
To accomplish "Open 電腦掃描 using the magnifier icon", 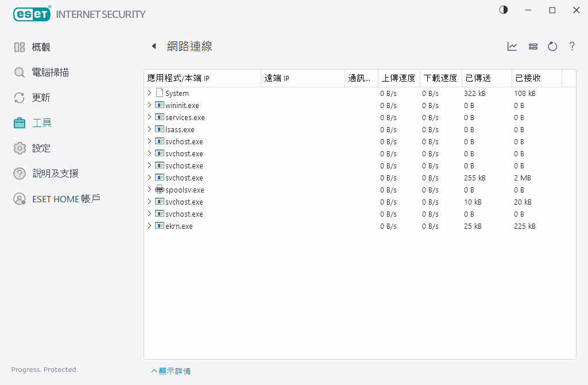I will tap(19, 72).
